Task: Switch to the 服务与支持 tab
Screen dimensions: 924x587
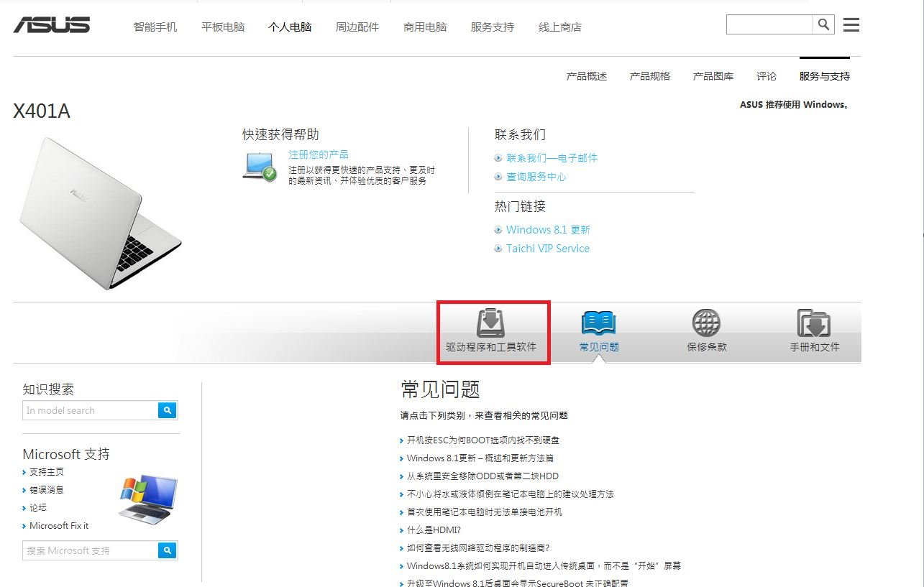Action: click(823, 75)
